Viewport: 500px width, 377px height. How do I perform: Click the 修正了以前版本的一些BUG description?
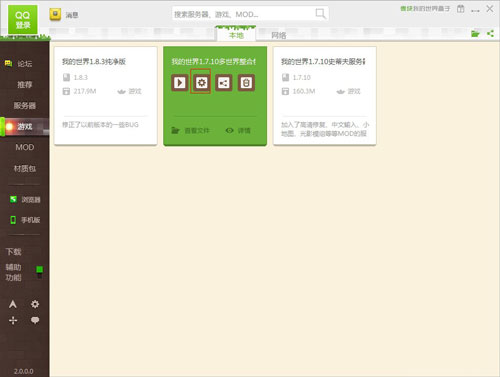point(100,125)
